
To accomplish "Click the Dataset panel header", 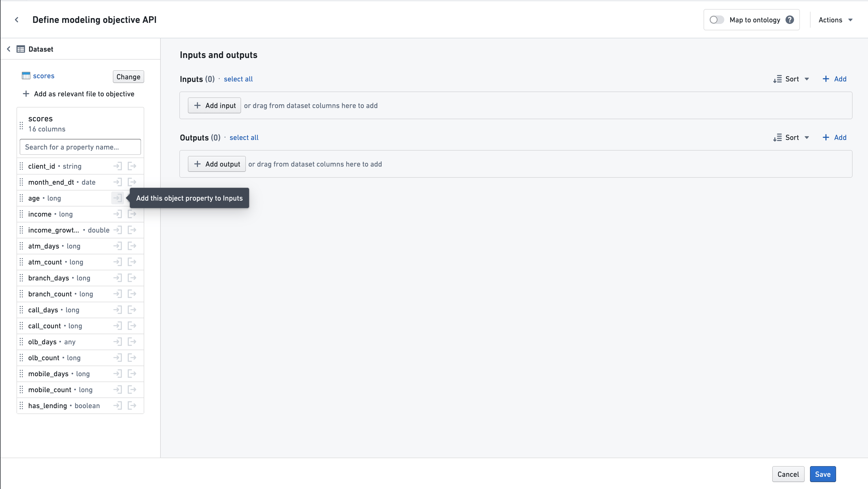I will pos(41,49).
